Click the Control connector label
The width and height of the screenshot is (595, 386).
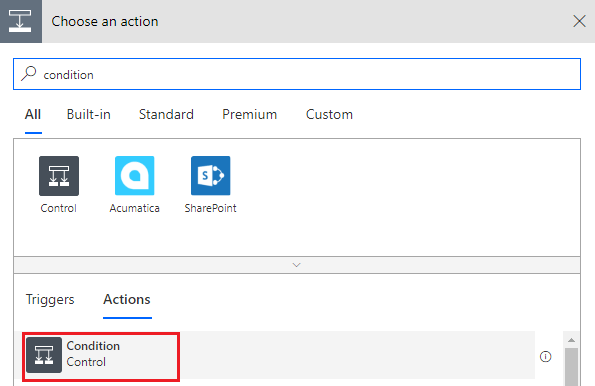tap(58, 208)
